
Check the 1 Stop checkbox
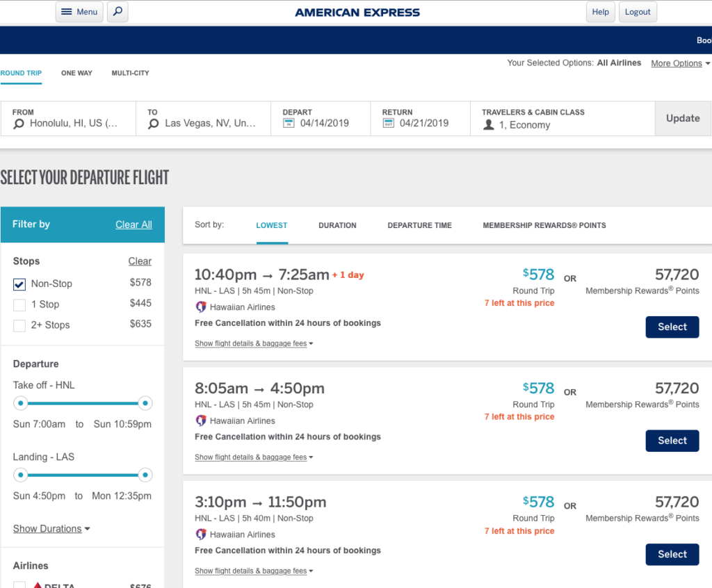[19, 305]
